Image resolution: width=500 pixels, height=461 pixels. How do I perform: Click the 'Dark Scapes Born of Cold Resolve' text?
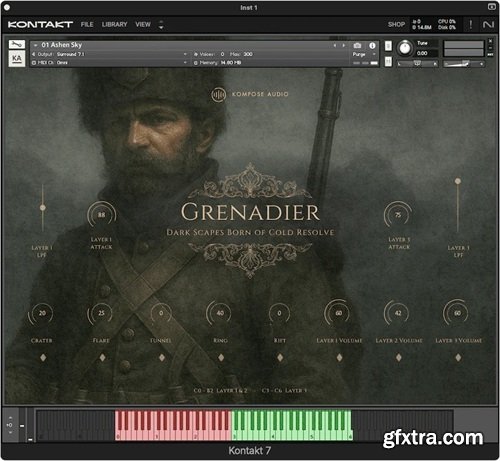(250, 232)
